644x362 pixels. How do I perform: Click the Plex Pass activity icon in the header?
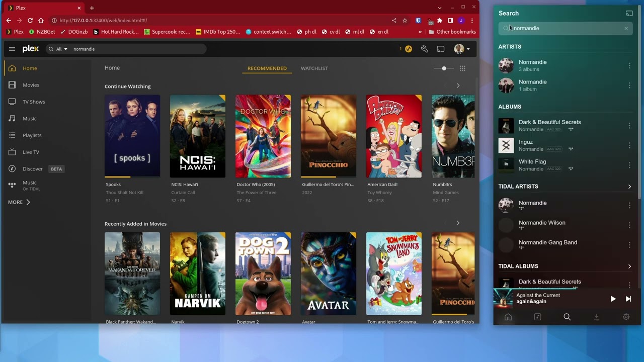coord(408,49)
